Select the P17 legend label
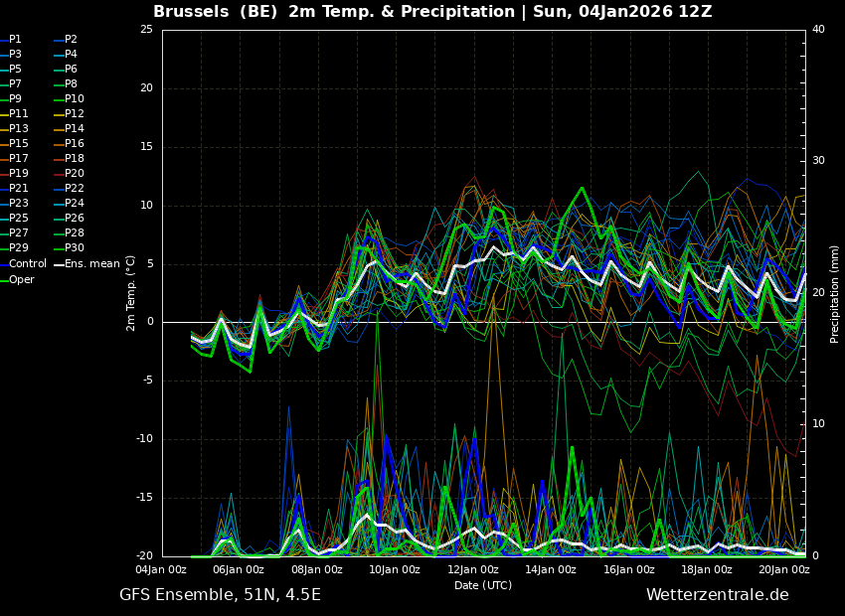 pyautogui.click(x=18, y=158)
